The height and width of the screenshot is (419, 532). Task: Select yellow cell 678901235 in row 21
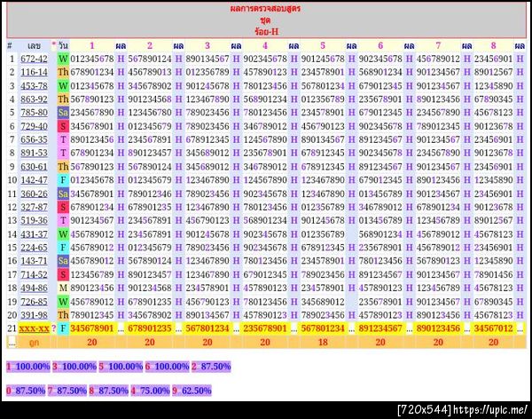[x=150, y=328]
